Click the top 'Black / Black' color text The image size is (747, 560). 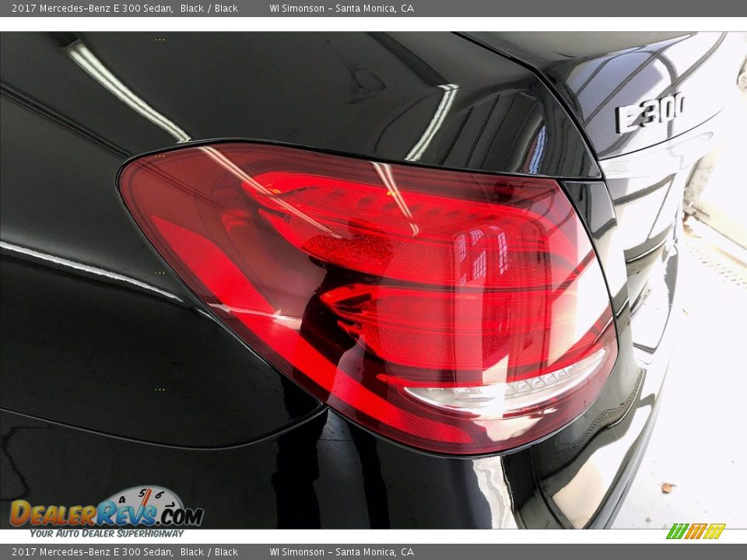[x=209, y=8]
